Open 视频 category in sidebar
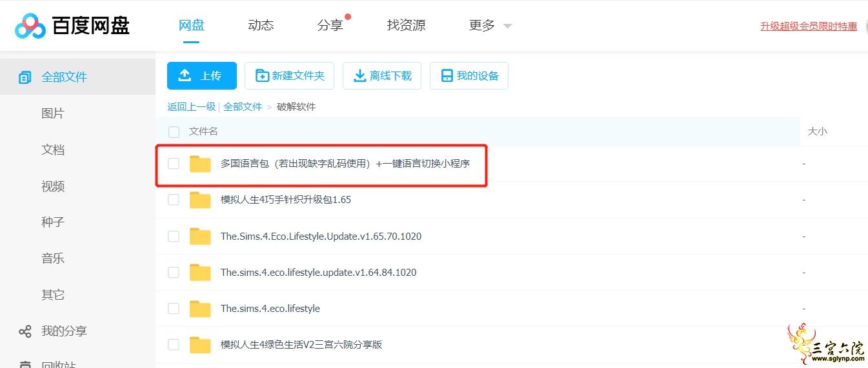Screen dimensions: 868x368 53,186
